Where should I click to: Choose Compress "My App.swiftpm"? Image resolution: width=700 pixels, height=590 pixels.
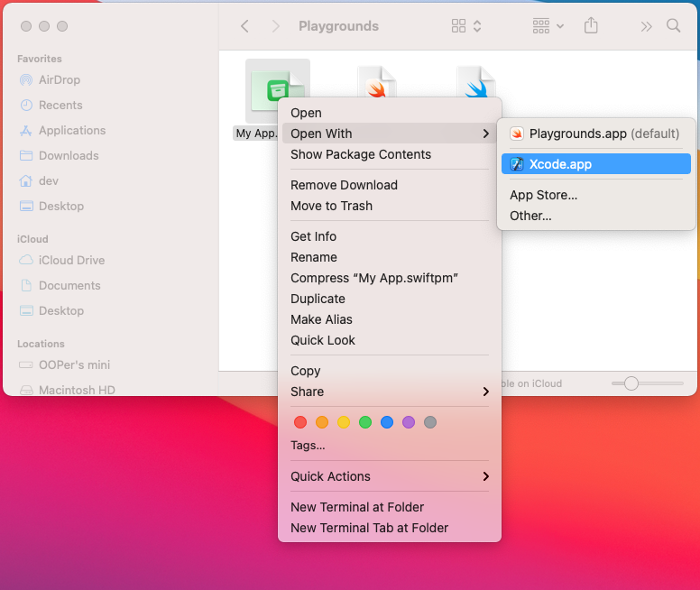pos(390,278)
